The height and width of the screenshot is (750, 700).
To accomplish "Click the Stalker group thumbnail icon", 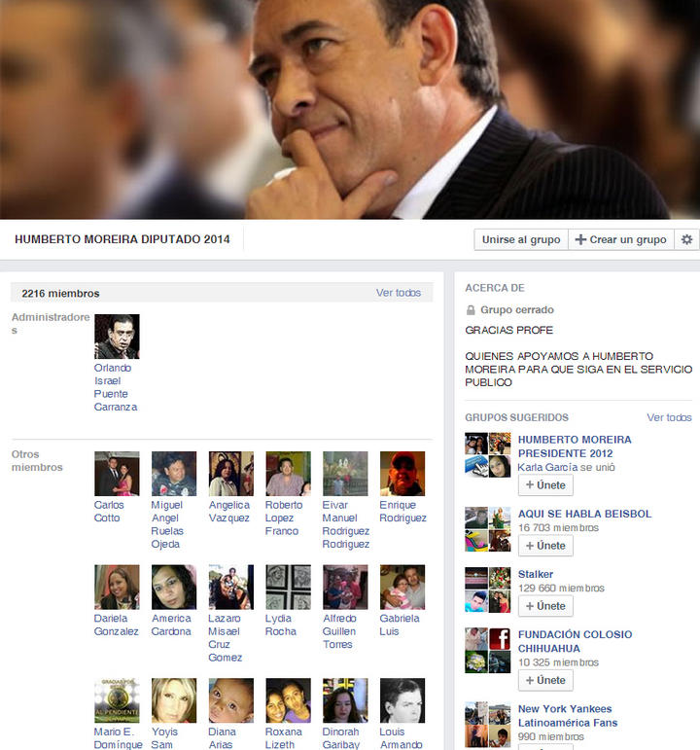I will click(x=487, y=590).
